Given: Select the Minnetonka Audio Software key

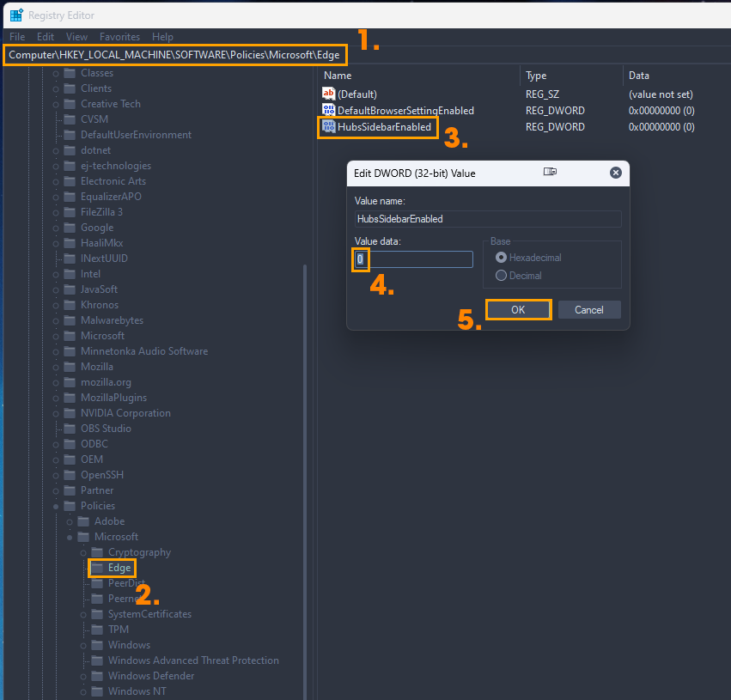Looking at the screenshot, I should pos(144,351).
